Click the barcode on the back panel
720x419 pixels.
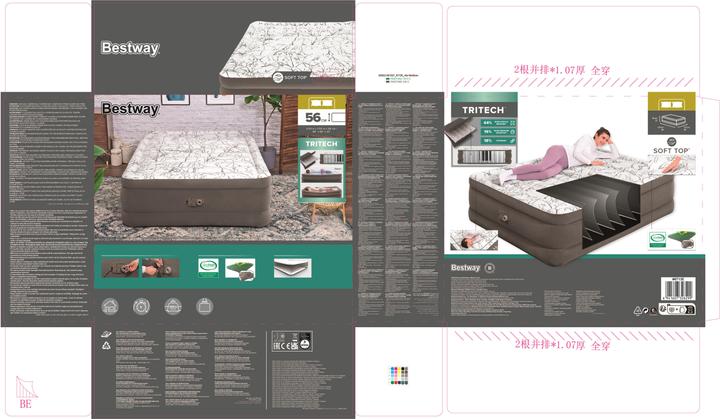coord(678,289)
